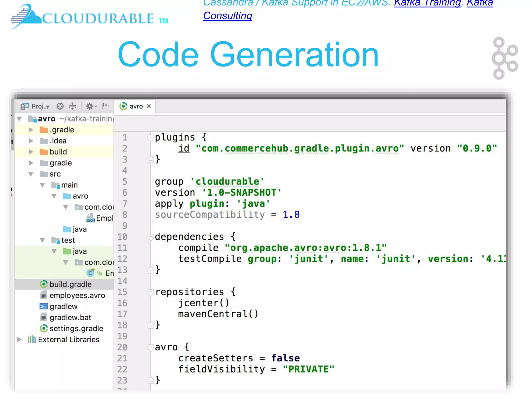Expand the .gradle folder
532x399 pixels.
[x=31, y=130]
